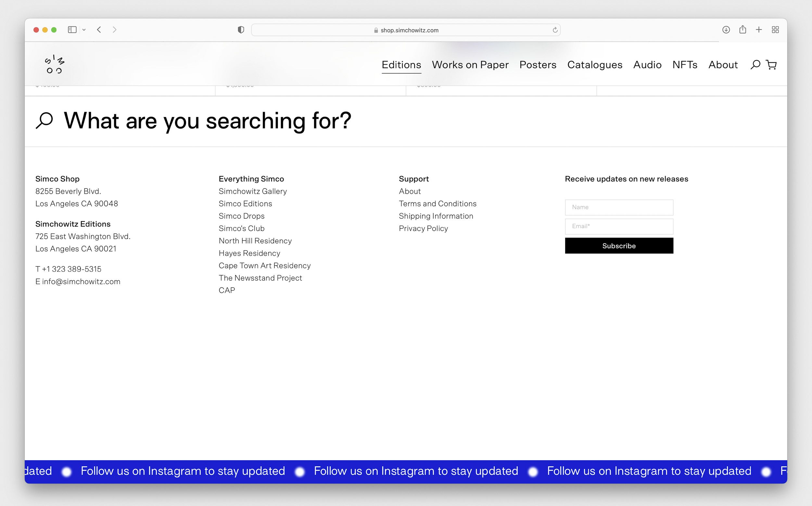Open a new tab with plus icon
The width and height of the screenshot is (812, 506).
[759, 30]
